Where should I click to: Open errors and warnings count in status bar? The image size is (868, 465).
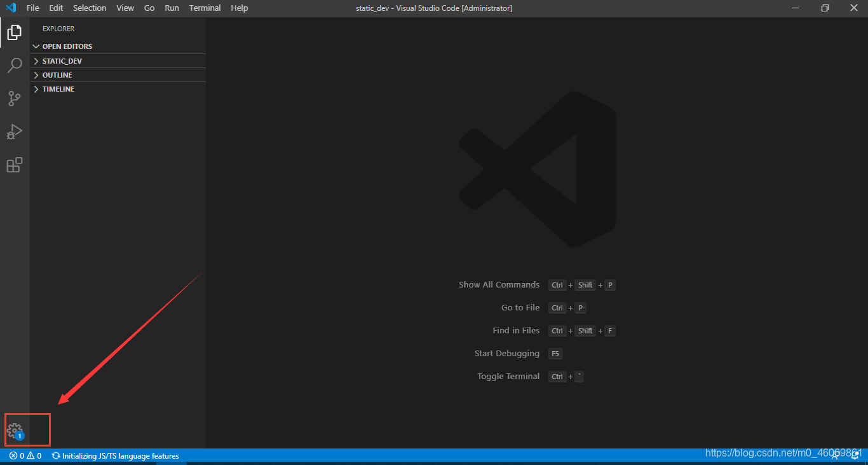(25, 456)
